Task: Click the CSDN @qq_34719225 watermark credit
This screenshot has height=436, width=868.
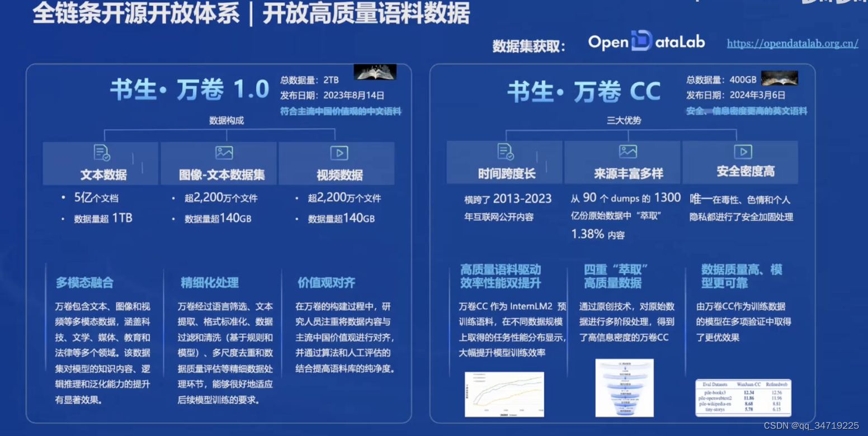Action: tap(811, 426)
